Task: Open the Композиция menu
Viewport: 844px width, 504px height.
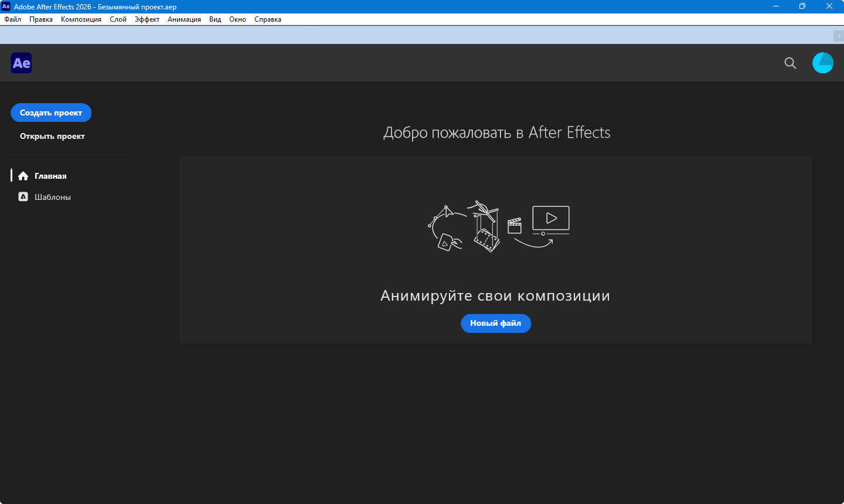Action: (81, 19)
